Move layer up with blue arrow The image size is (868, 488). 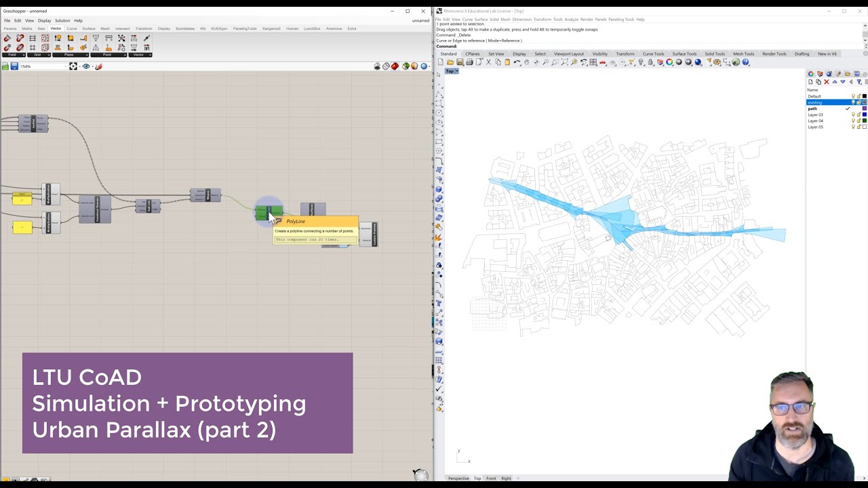[835, 82]
